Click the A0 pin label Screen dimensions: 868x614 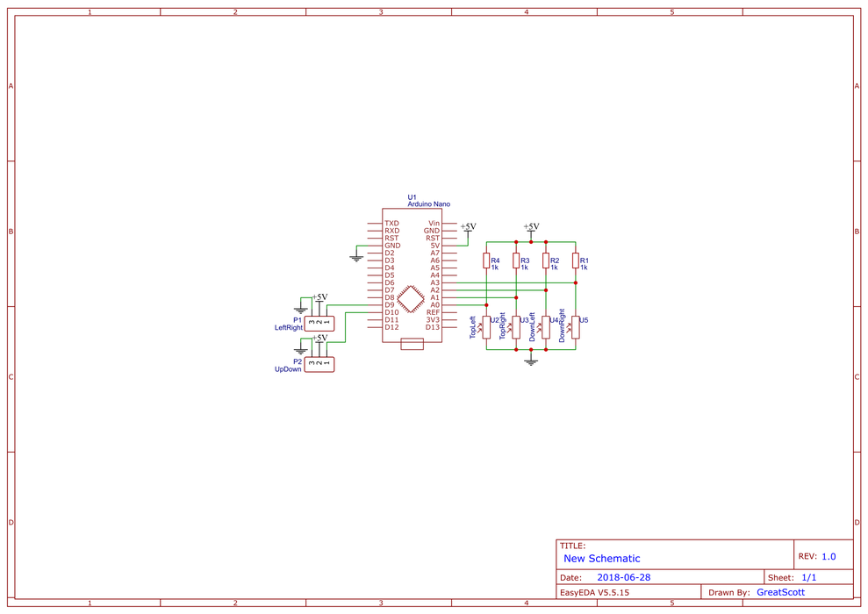tap(435, 304)
